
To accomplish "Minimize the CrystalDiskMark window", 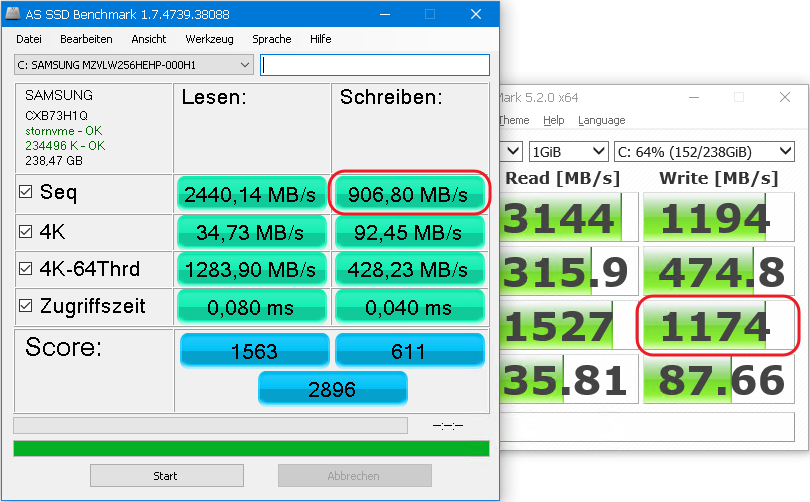I will pyautogui.click(x=694, y=97).
